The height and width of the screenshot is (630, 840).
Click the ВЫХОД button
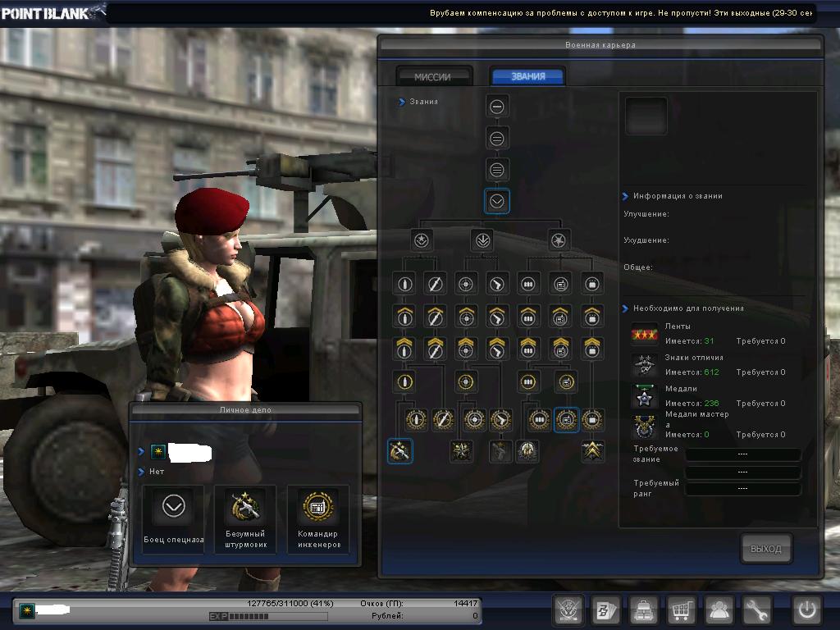[766, 549]
